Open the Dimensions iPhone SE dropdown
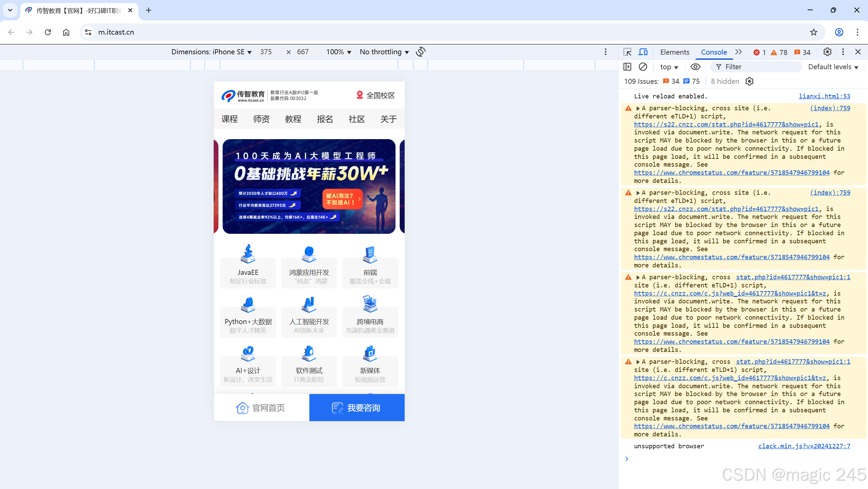Image resolution: width=868 pixels, height=489 pixels. pos(211,52)
